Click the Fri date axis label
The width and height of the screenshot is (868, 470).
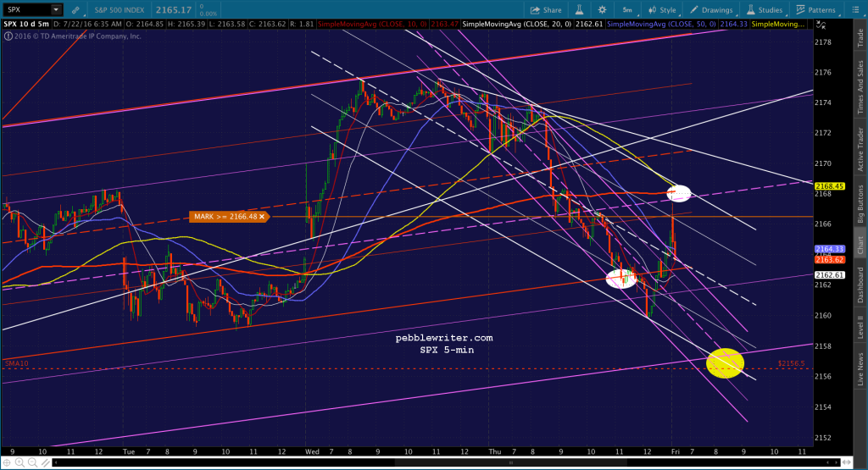pyautogui.click(x=676, y=451)
